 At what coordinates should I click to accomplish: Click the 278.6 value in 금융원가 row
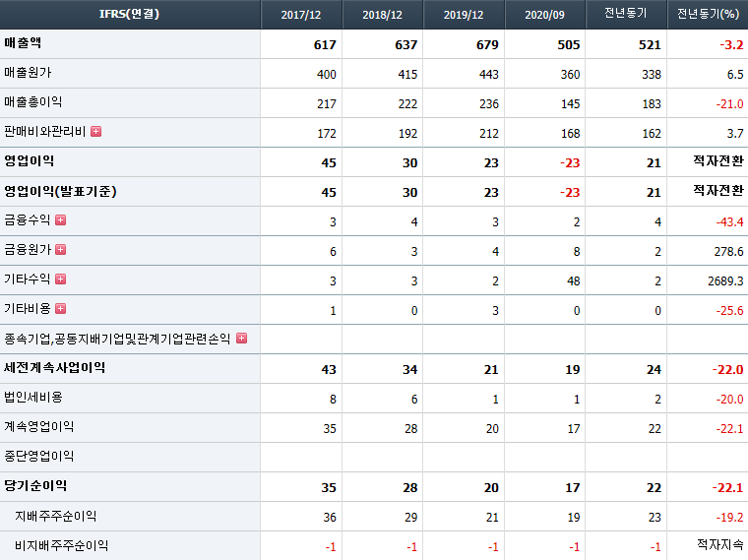tap(728, 252)
